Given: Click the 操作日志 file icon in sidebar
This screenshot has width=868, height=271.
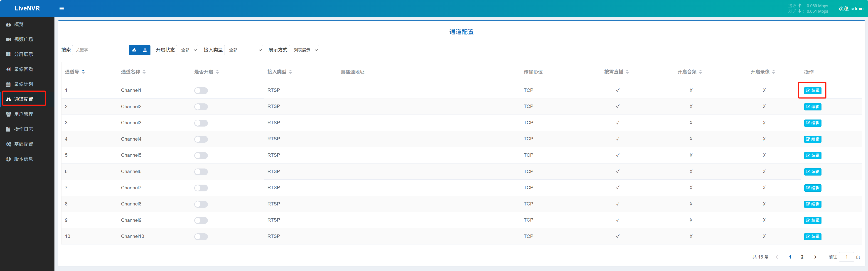Looking at the screenshot, I should point(8,129).
